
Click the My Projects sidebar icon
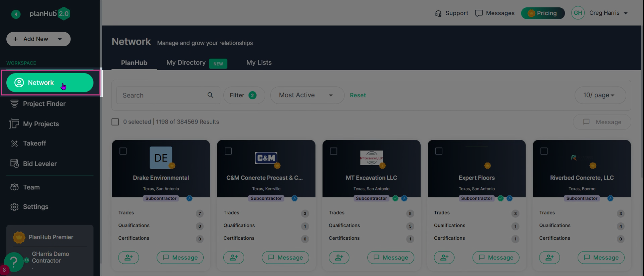(x=14, y=124)
